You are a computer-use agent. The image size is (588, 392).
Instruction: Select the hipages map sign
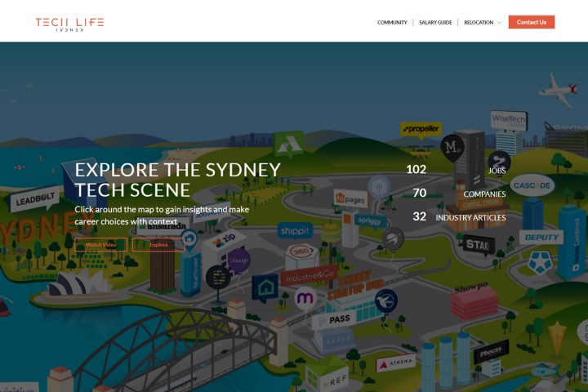tap(350, 198)
